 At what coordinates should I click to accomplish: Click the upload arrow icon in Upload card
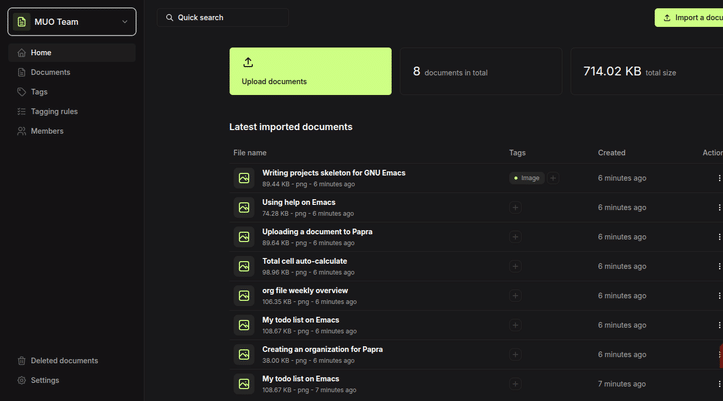click(x=248, y=62)
